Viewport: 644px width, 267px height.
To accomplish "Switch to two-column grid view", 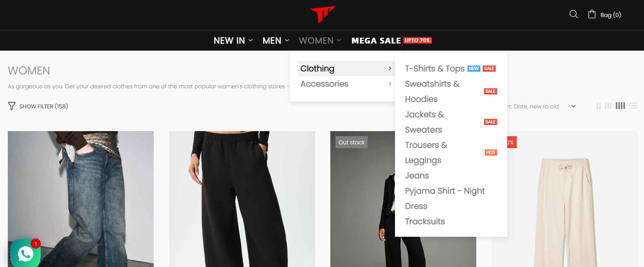I will point(599,106).
